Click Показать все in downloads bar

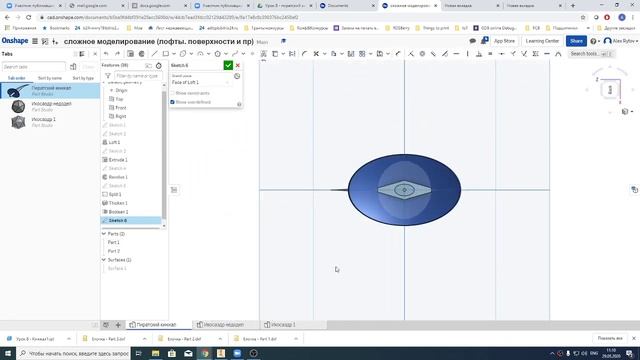point(610,338)
